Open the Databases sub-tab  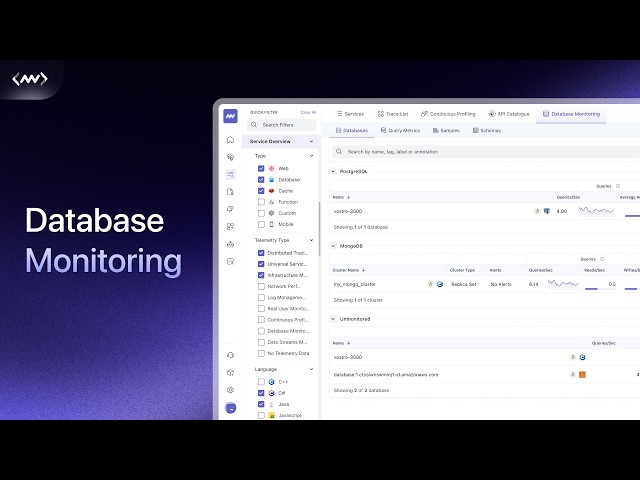351,131
